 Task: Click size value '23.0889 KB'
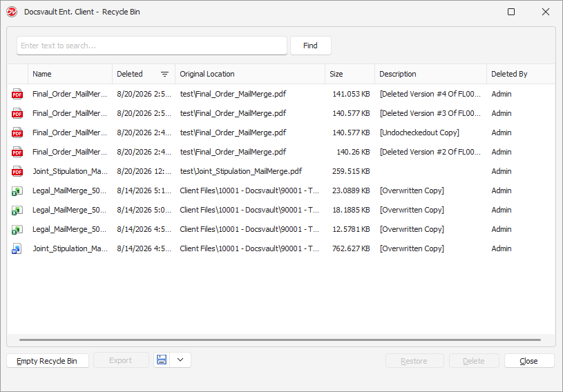(x=351, y=190)
